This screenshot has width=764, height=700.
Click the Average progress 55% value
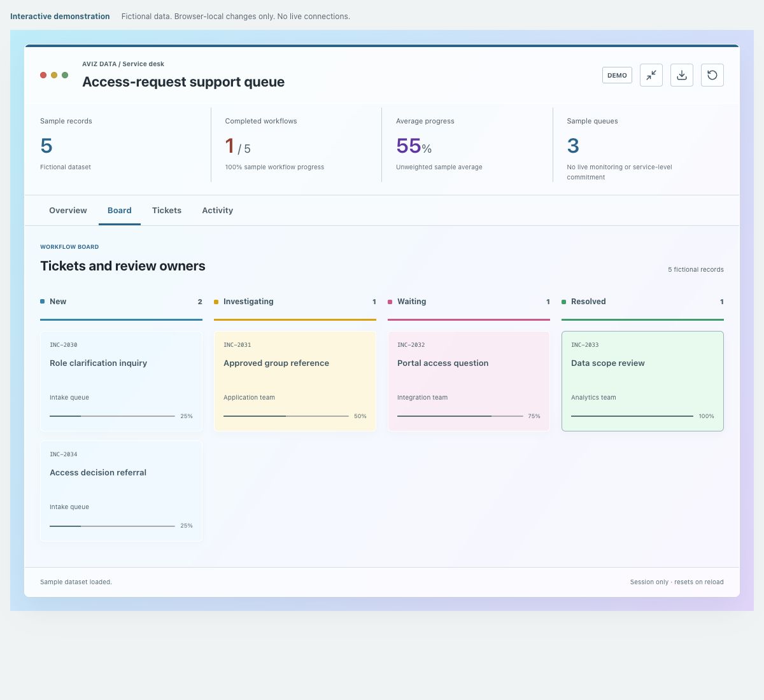(414, 146)
